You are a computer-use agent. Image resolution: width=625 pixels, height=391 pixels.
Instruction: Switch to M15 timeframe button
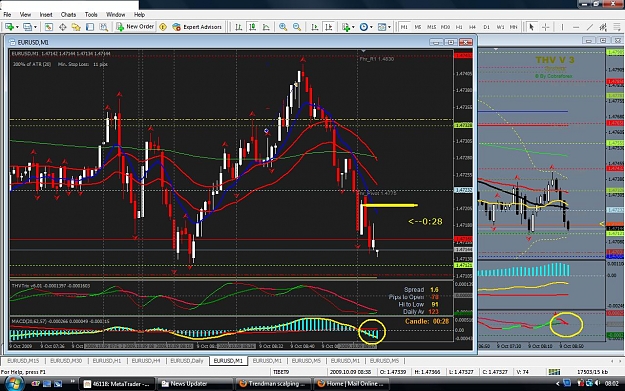click(431, 27)
